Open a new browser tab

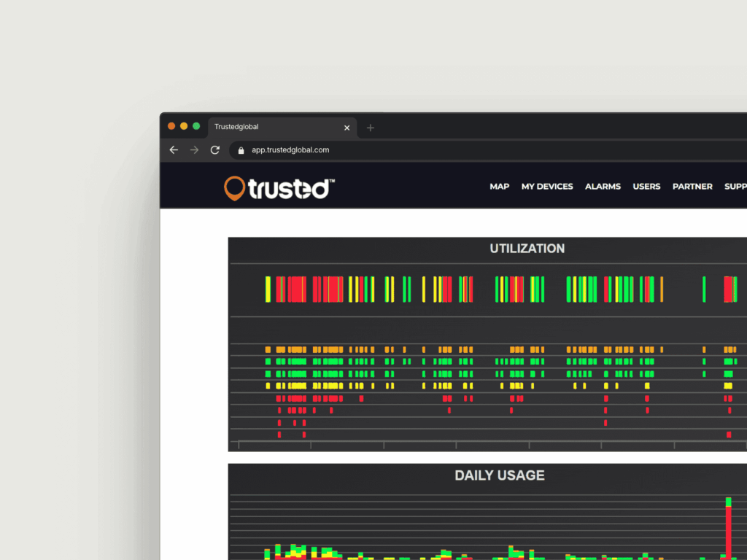[371, 128]
